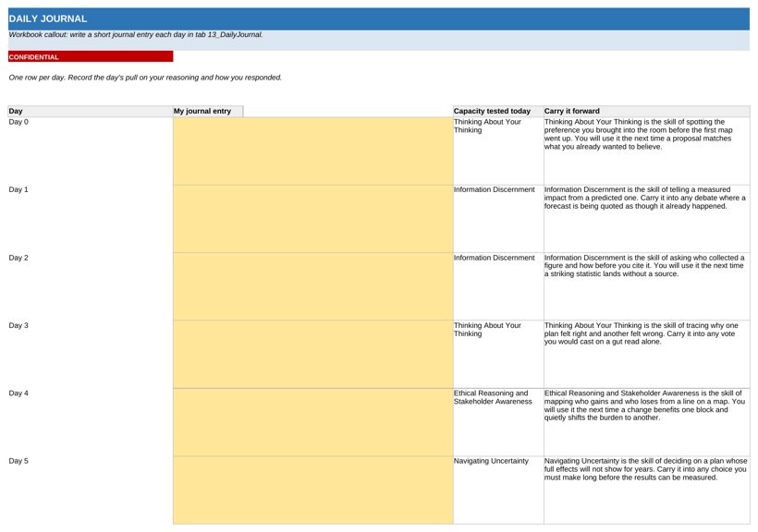Select 'Ethical Reasoning and Stakeholder Awareness' capacity cell

[498, 422]
